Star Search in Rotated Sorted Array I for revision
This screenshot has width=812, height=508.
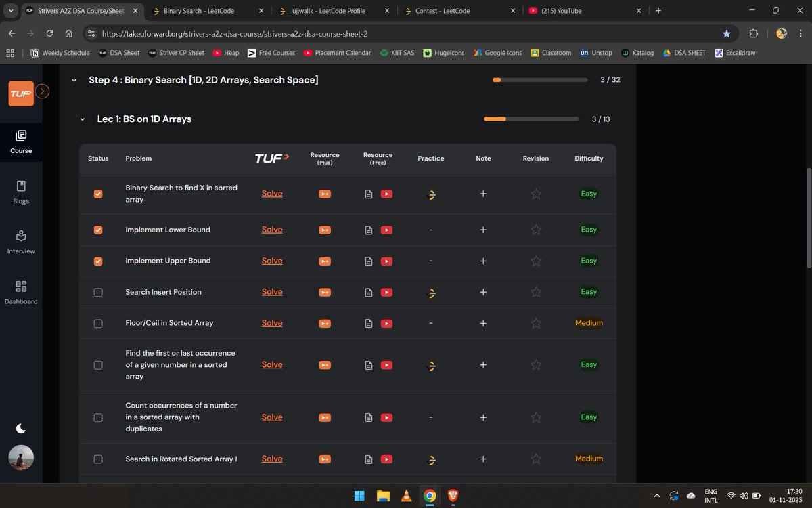point(536,459)
